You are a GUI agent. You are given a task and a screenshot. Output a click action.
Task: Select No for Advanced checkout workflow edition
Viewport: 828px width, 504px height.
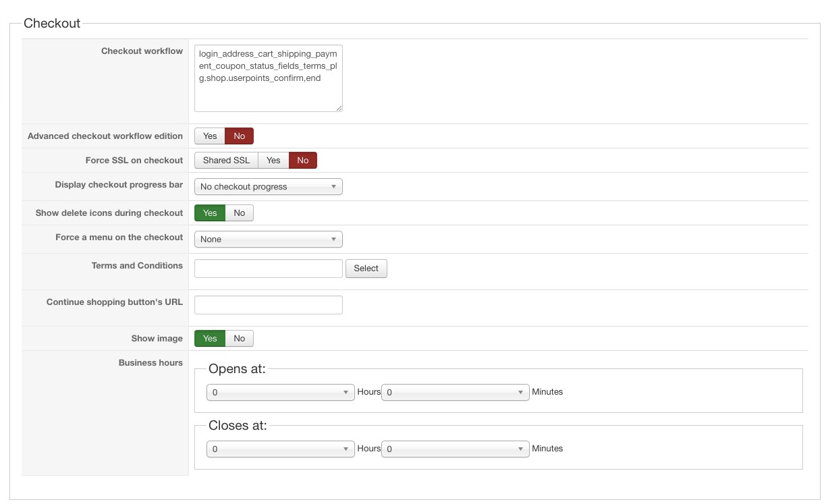(239, 136)
